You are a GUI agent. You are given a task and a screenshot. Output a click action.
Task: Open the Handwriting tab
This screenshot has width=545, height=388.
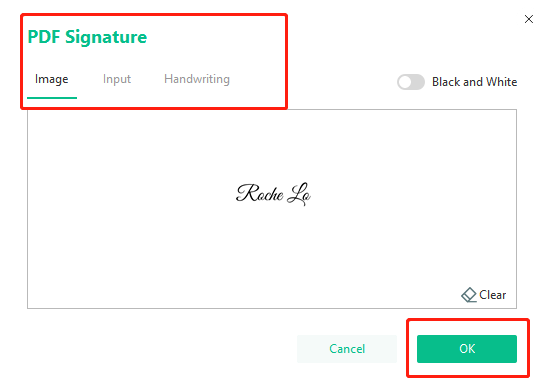pos(197,79)
